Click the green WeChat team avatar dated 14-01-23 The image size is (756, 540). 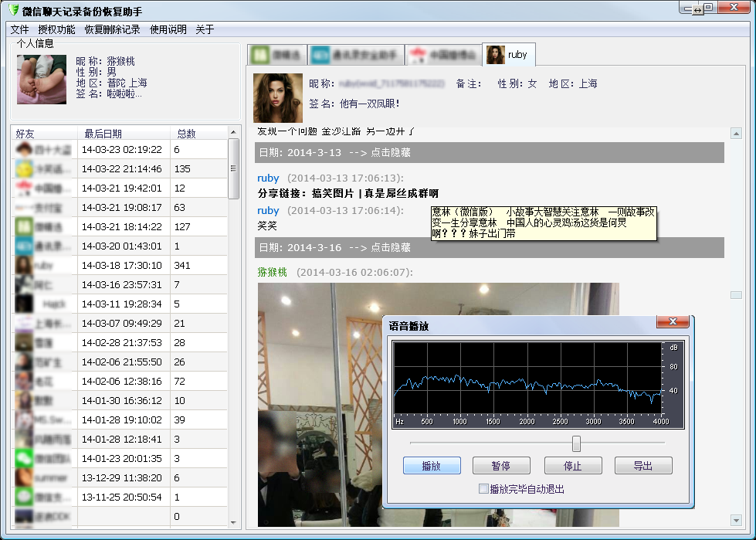(x=23, y=458)
